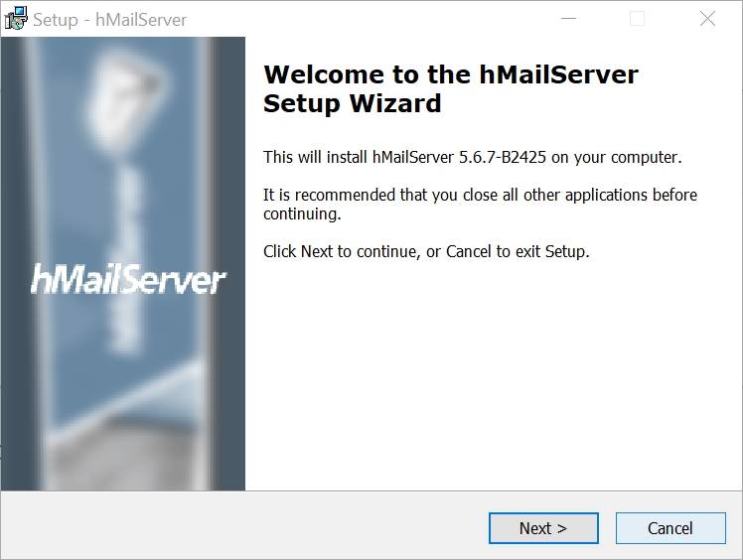This screenshot has height=560, width=743.
Task: Click the Next > button
Action: tap(543, 528)
